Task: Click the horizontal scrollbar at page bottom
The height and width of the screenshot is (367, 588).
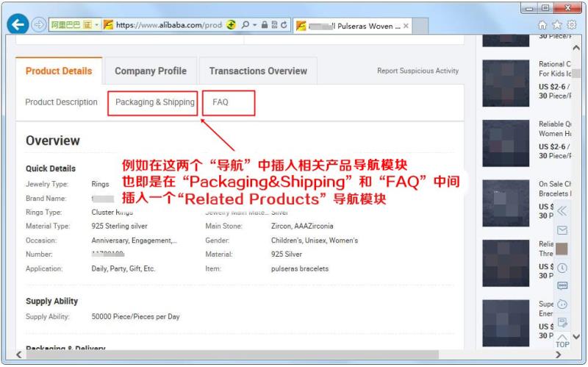Action: tap(232, 354)
